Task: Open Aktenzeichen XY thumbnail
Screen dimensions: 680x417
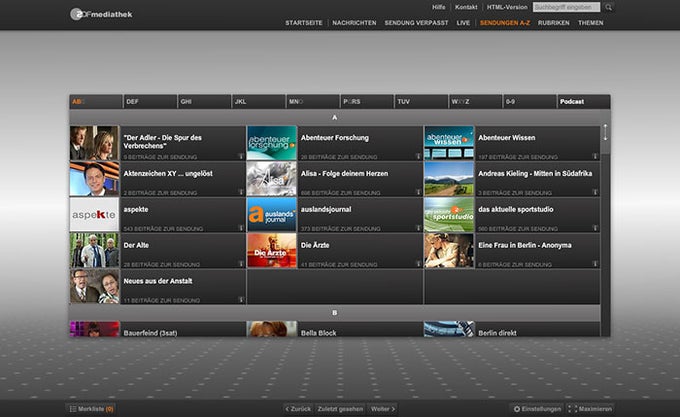Action: tap(94, 179)
